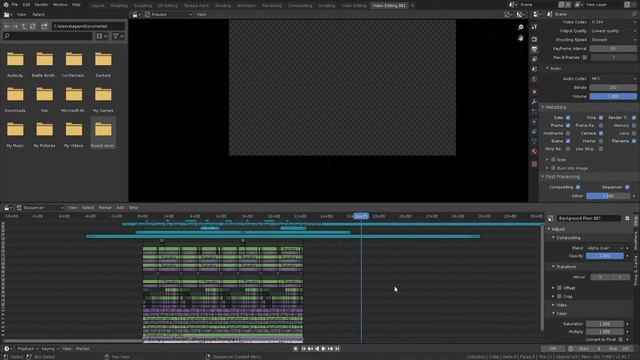Open the Encoding Speed dropdown
This screenshot has height=360, width=640.
[x=613, y=40]
